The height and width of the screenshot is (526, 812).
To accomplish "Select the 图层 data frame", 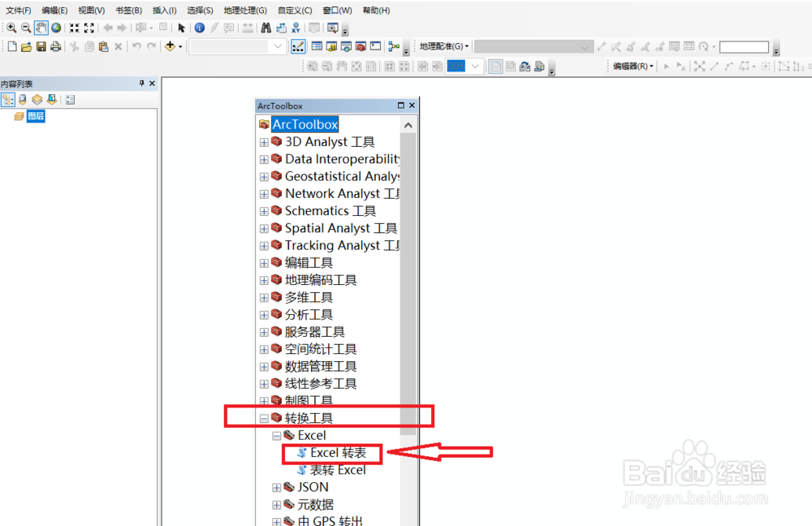I will [x=36, y=116].
